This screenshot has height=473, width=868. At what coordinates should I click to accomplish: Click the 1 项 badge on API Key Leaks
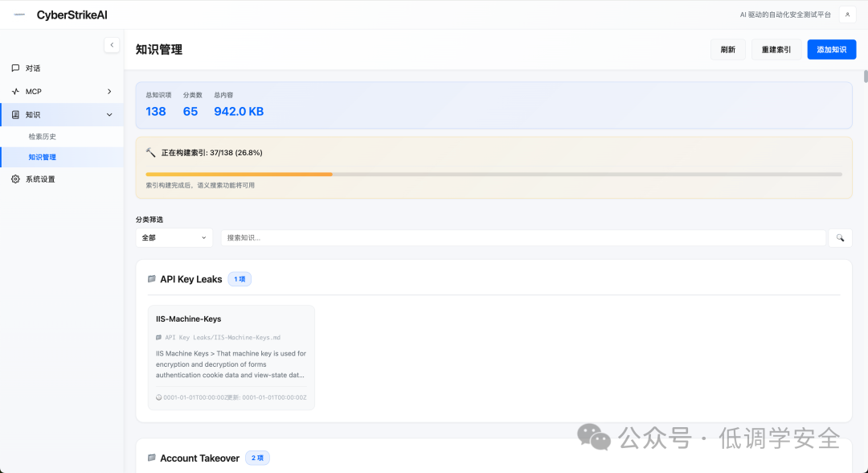[x=240, y=279]
